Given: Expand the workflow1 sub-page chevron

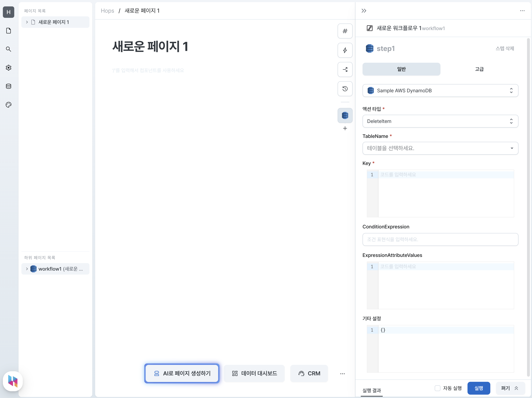Looking at the screenshot, I should point(27,269).
